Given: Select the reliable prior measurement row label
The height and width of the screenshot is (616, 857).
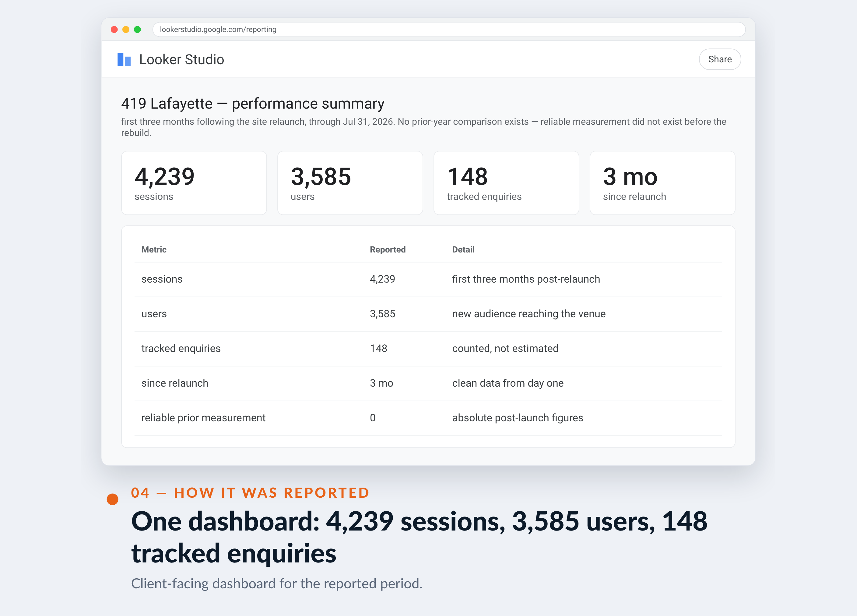Looking at the screenshot, I should pyautogui.click(x=203, y=418).
